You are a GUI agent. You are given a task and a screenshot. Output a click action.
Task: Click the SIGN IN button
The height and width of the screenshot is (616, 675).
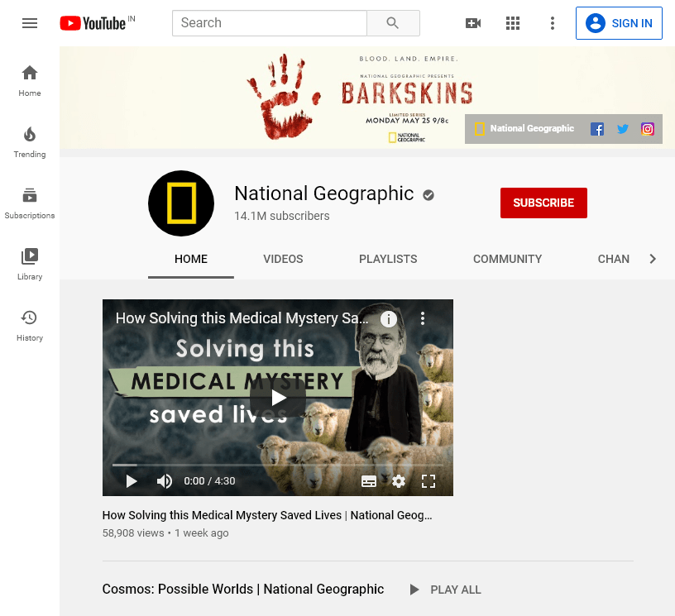pos(619,23)
